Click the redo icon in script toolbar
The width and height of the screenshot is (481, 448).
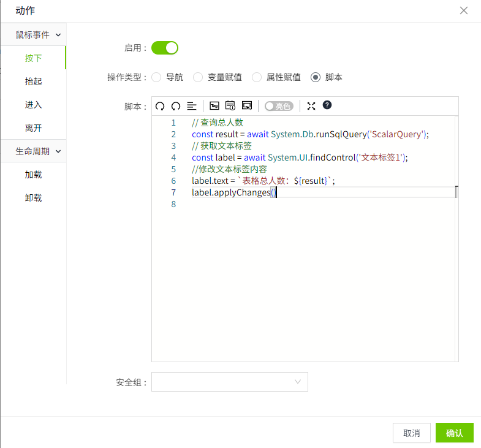[176, 106]
